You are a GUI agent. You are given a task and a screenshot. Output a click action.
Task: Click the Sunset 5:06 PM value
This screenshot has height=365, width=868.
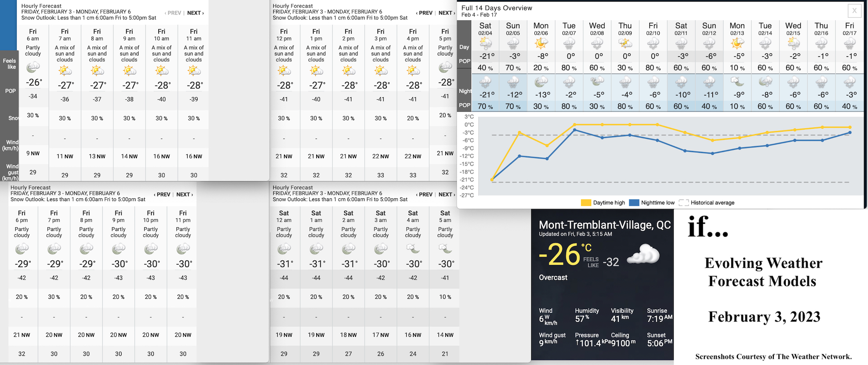pos(659,343)
